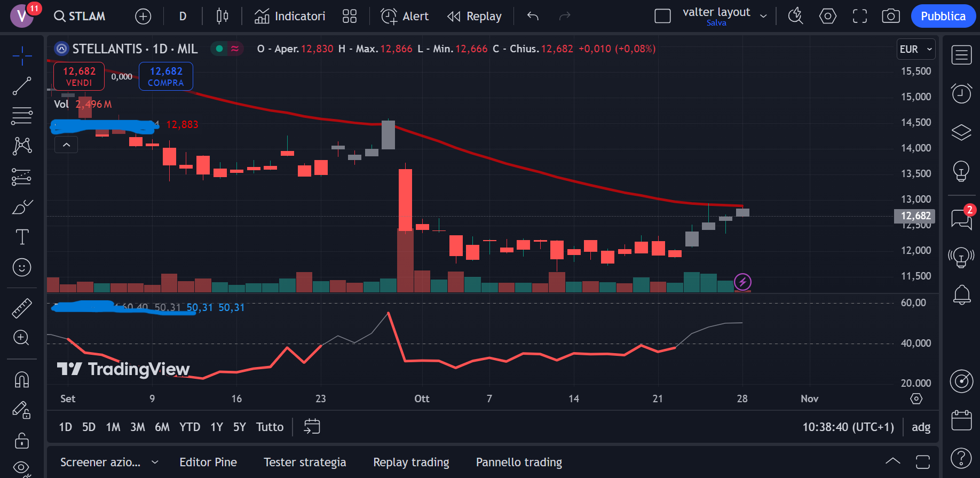Image resolution: width=980 pixels, height=478 pixels.
Task: Open the emoji icons tool
Action: tap(22, 267)
